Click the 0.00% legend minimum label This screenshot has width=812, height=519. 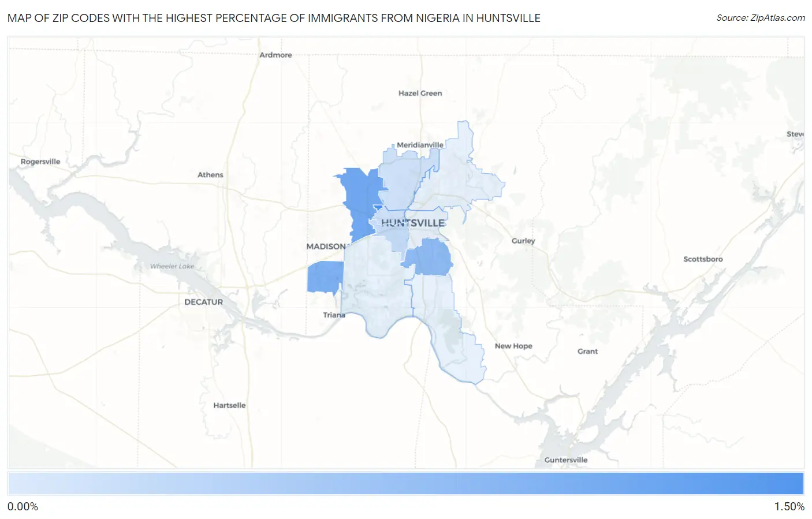pyautogui.click(x=23, y=507)
